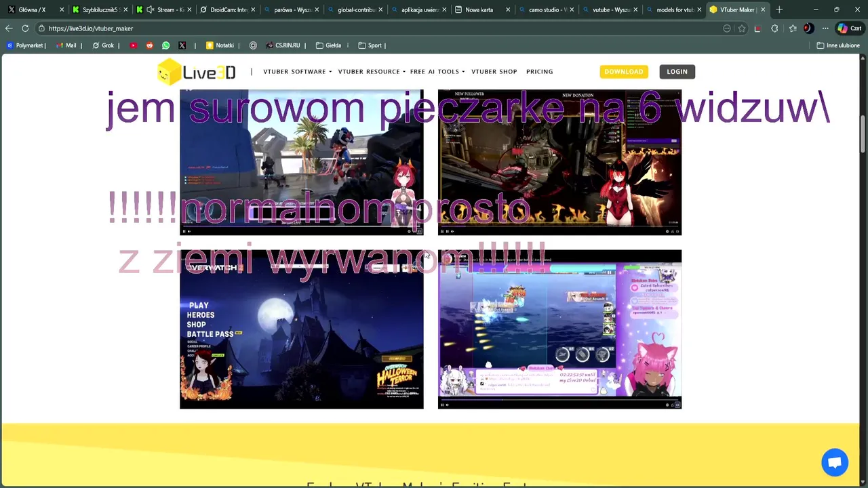Switch to the vutube search tab

point(610,9)
